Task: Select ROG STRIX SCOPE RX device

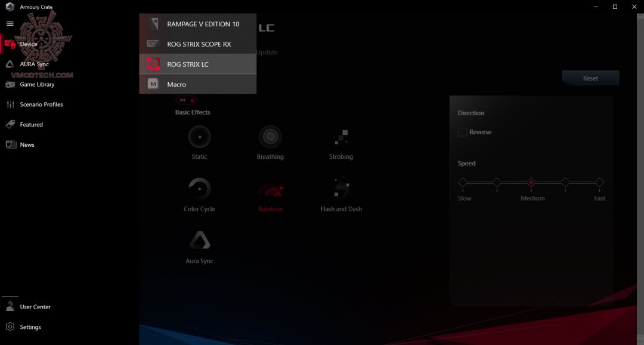Action: click(197, 44)
